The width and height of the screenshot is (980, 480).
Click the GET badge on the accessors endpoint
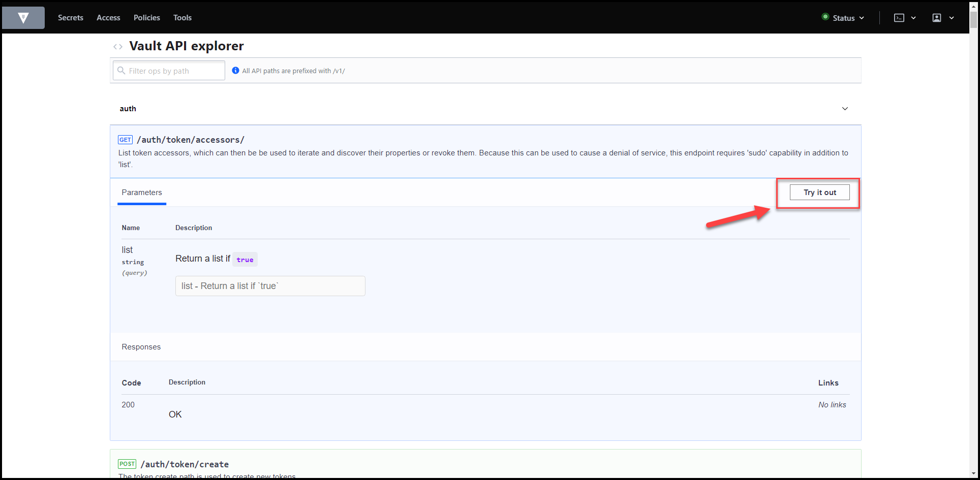pos(125,139)
